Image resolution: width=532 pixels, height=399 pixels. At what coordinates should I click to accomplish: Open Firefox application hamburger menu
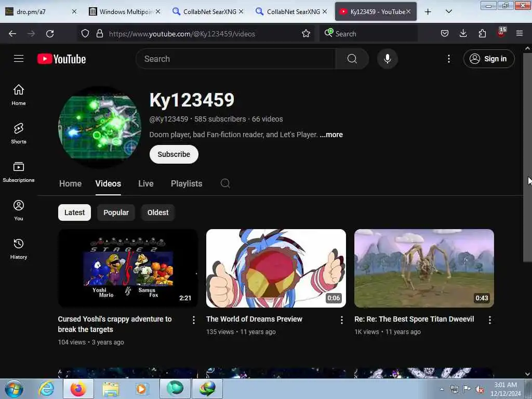coord(519,34)
